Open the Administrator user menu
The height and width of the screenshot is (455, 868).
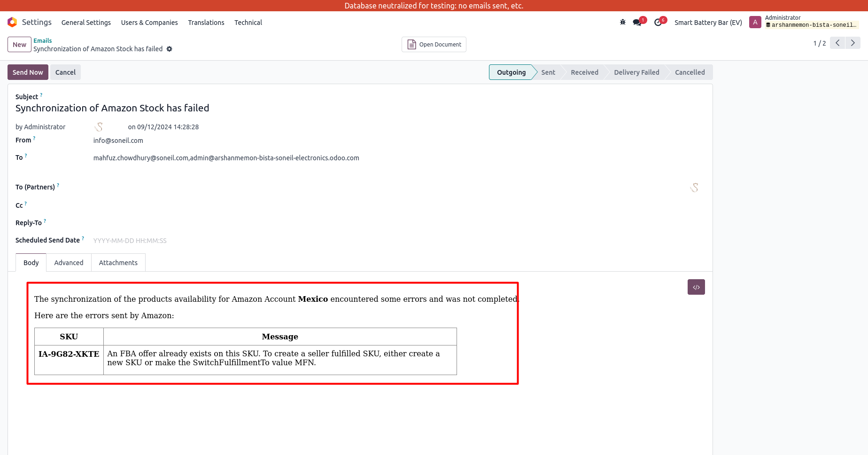804,22
